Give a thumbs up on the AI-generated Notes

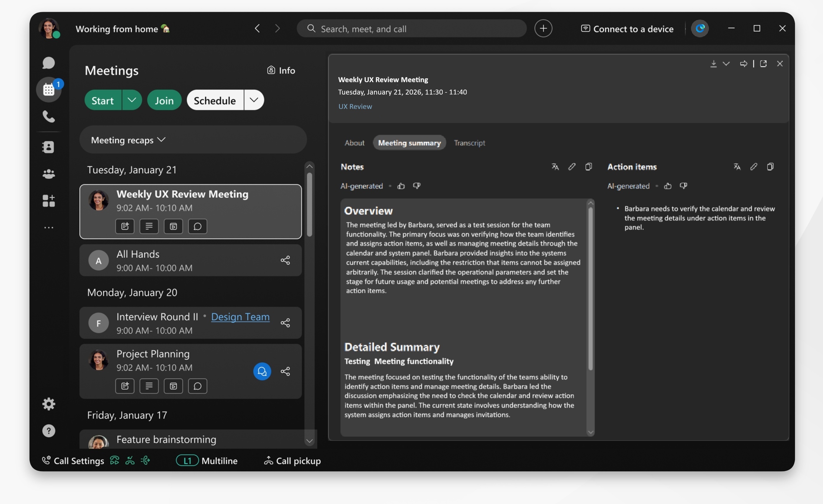coord(401,186)
